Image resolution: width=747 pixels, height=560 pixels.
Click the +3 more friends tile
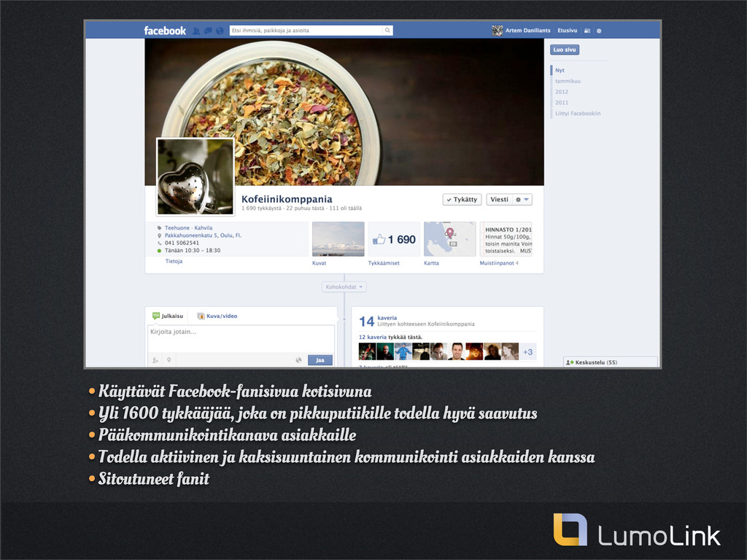click(x=528, y=352)
